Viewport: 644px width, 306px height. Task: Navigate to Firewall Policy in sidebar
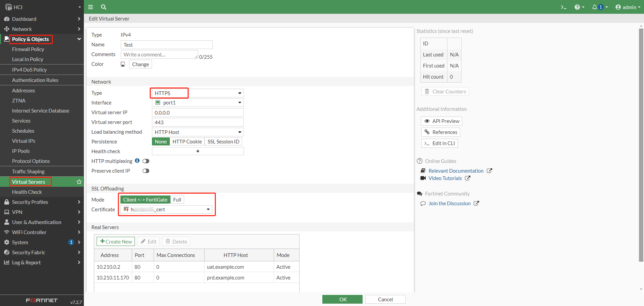tap(28, 49)
